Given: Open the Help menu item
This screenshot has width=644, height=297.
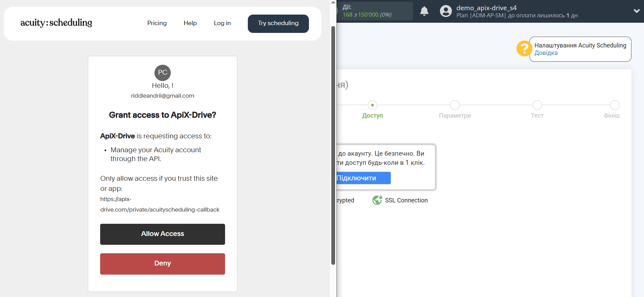Looking at the screenshot, I should pos(190,23).
